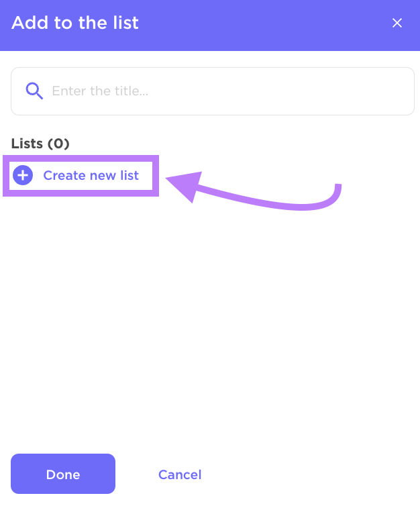Click the Enter the title placeholder text
Viewport: 420px width, 510px height.
pyautogui.click(x=100, y=91)
